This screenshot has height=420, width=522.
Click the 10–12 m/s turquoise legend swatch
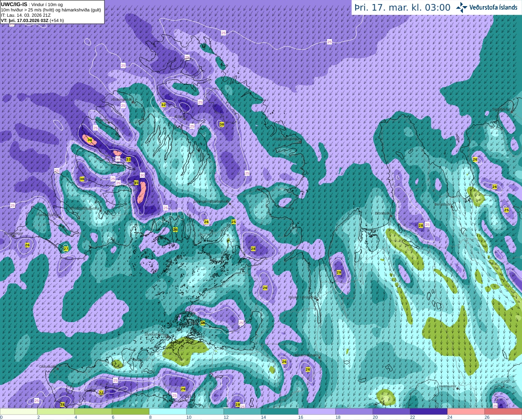205,411
